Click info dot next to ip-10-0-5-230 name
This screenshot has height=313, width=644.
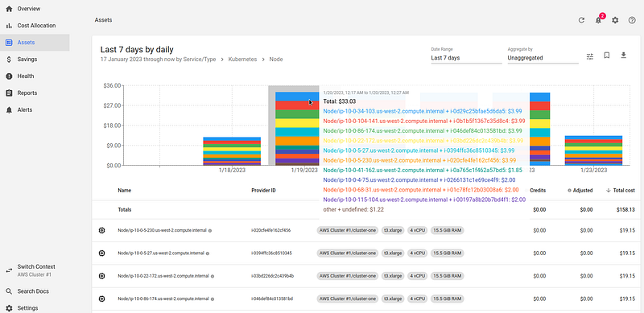click(x=210, y=231)
